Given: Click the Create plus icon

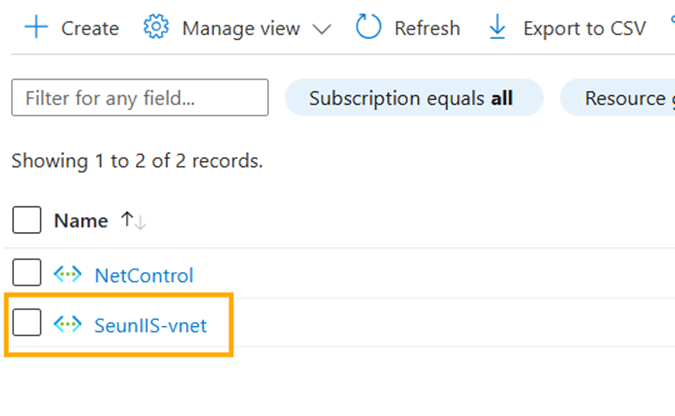Looking at the screenshot, I should [36, 28].
